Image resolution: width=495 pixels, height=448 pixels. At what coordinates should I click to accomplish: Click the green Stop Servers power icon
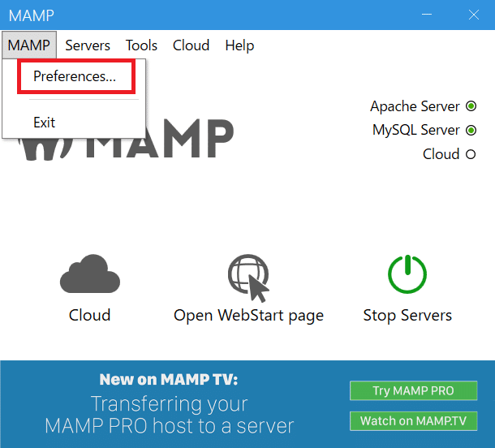[407, 274]
